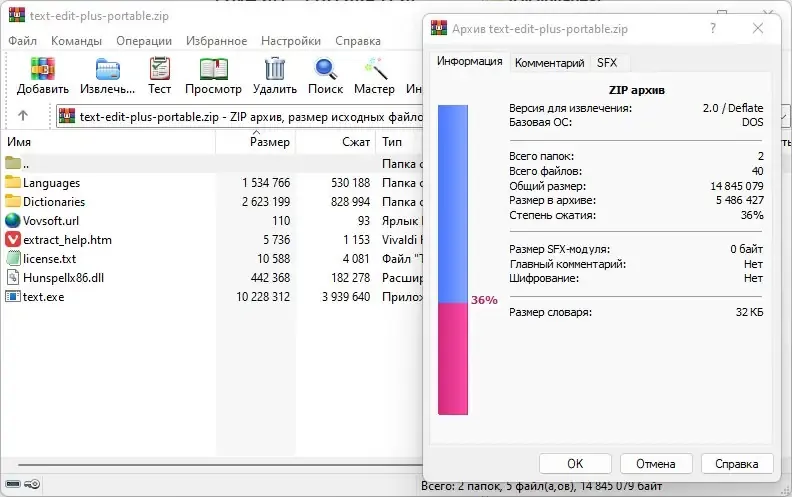Viewport: 792px width, 497px height.
Task: Switch to the SFX tab
Action: (607, 63)
